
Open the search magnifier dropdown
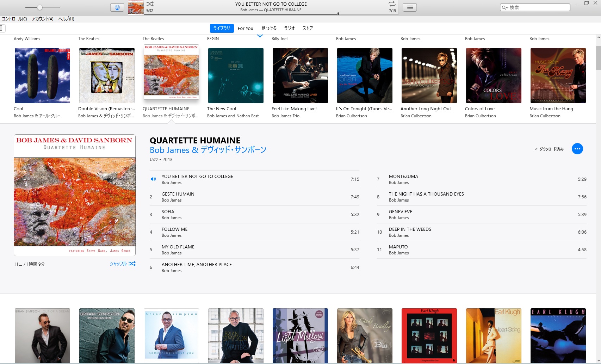[505, 7]
